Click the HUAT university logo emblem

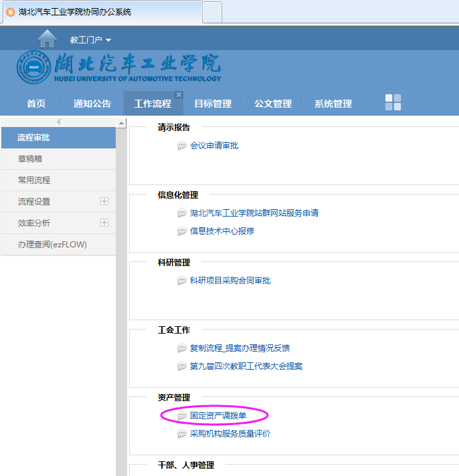33,67
